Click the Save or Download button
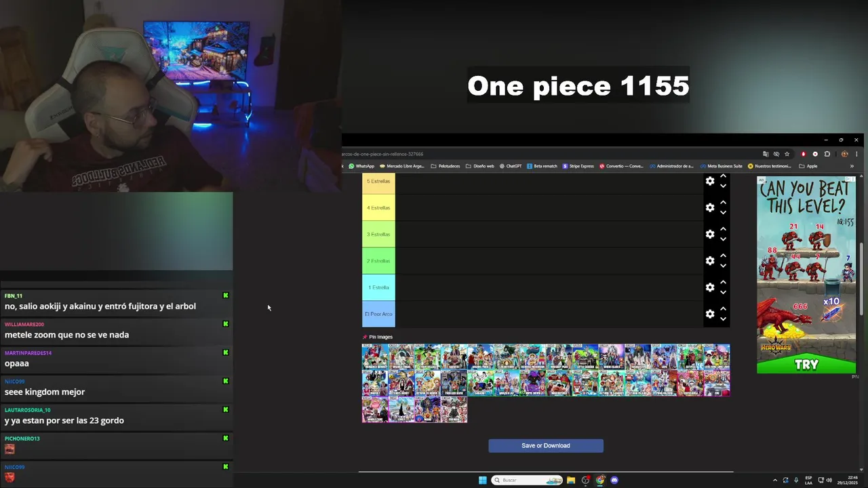Screen dimensions: 868x488 (546, 445)
